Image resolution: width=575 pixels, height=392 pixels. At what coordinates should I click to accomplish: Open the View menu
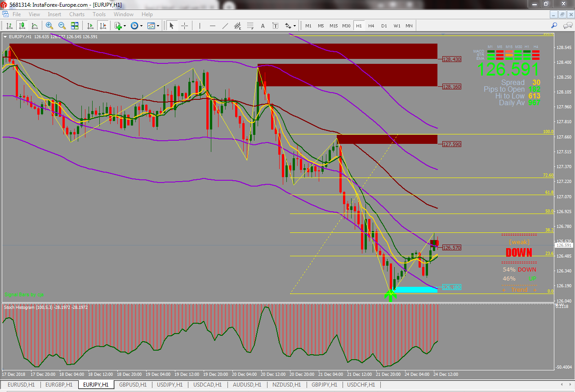34,14
